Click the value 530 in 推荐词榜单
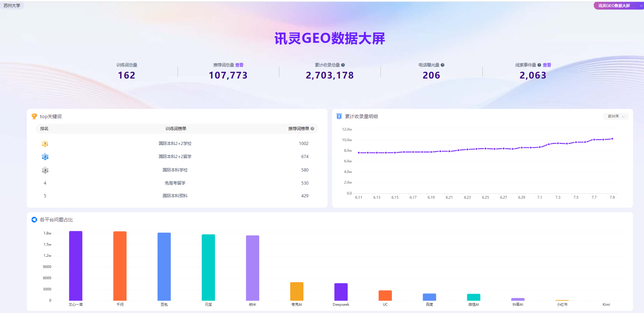 pos(305,183)
